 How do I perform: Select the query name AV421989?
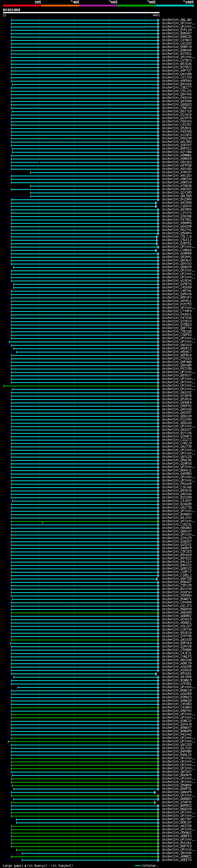pyautogui.click(x=11, y=10)
